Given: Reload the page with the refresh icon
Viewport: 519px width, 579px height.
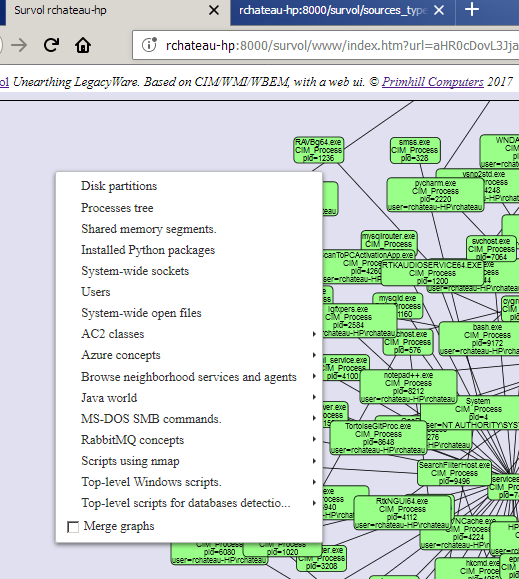Looking at the screenshot, I should click(51, 45).
